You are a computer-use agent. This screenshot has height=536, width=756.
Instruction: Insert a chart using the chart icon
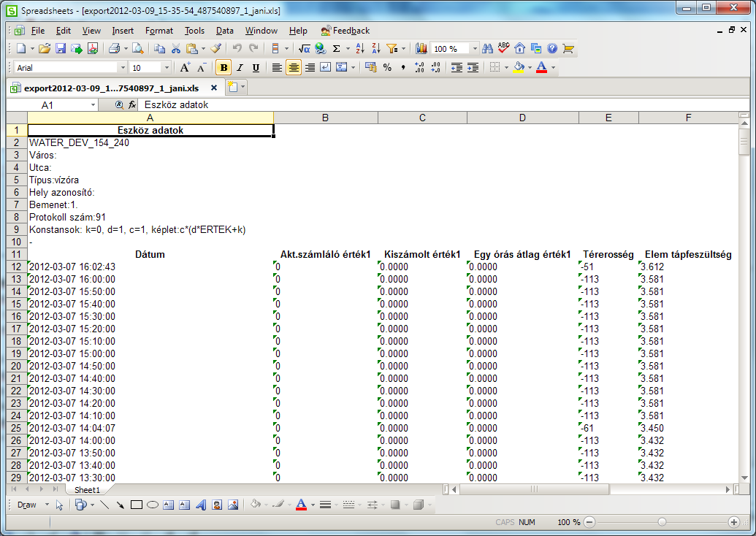click(x=421, y=48)
